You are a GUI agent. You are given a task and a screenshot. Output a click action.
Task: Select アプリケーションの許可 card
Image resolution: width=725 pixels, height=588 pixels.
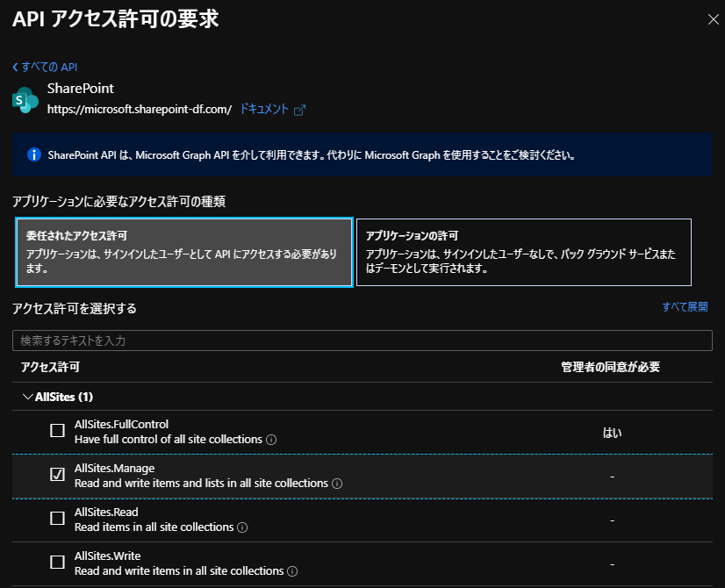click(524, 253)
